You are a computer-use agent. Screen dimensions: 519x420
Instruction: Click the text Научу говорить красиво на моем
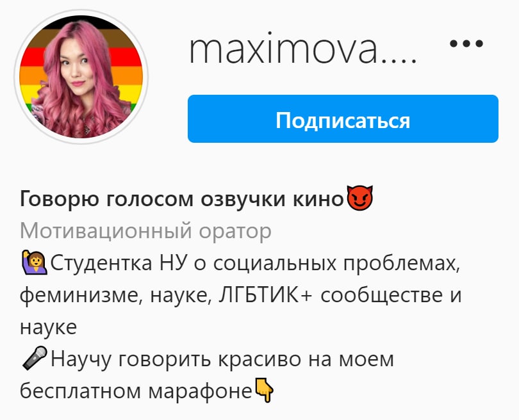[222, 359]
